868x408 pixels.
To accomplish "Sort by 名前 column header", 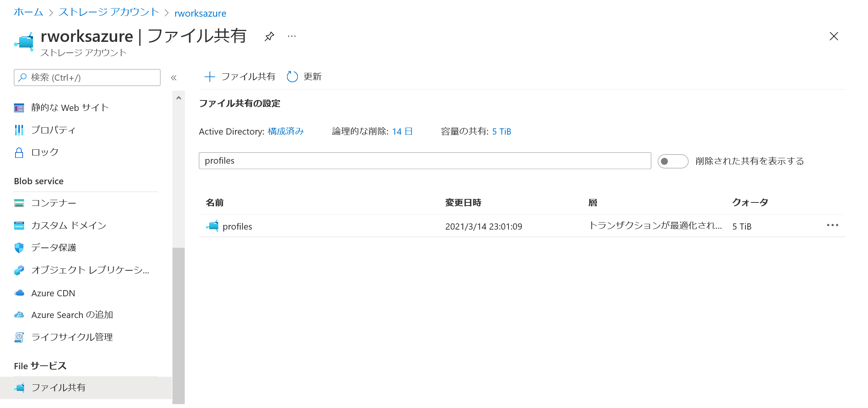I will pyautogui.click(x=214, y=203).
